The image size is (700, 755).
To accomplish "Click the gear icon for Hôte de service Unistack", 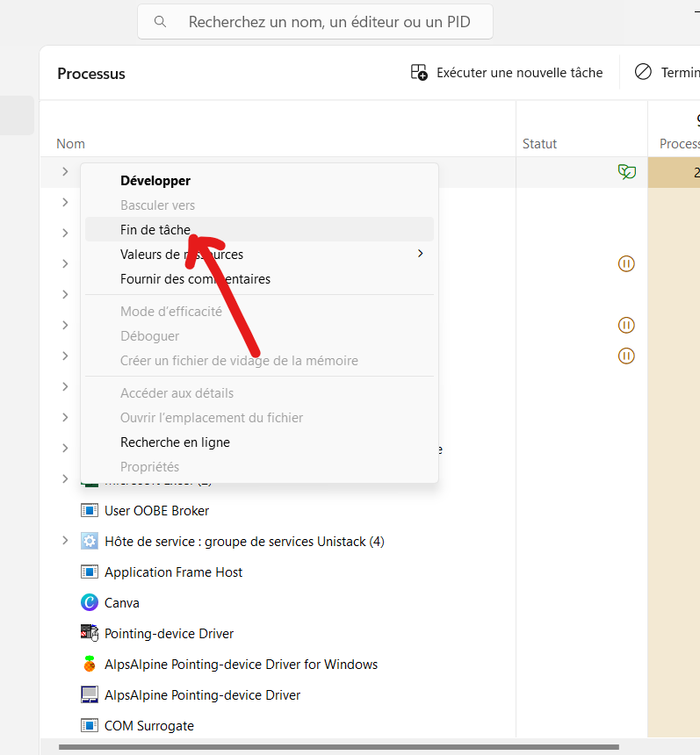I will 90,541.
